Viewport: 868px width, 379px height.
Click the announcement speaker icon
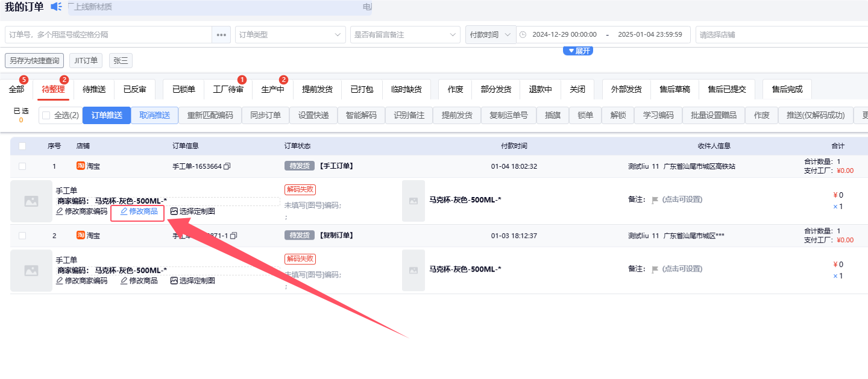[56, 7]
